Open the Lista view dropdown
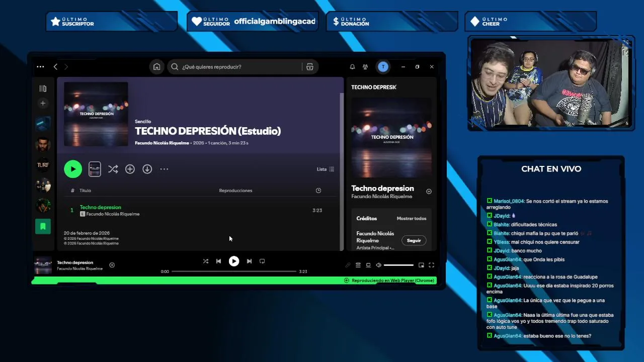 tap(326, 169)
